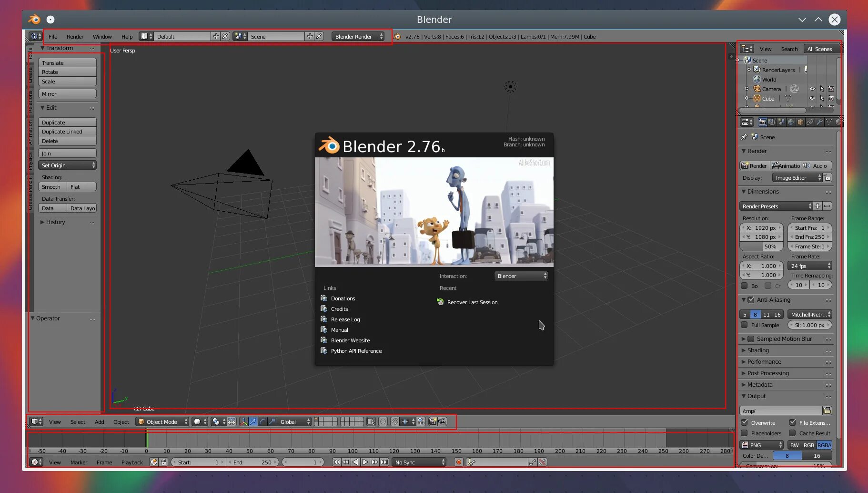Play the animation in the timeline
This screenshot has height=493, width=868.
[x=365, y=462]
